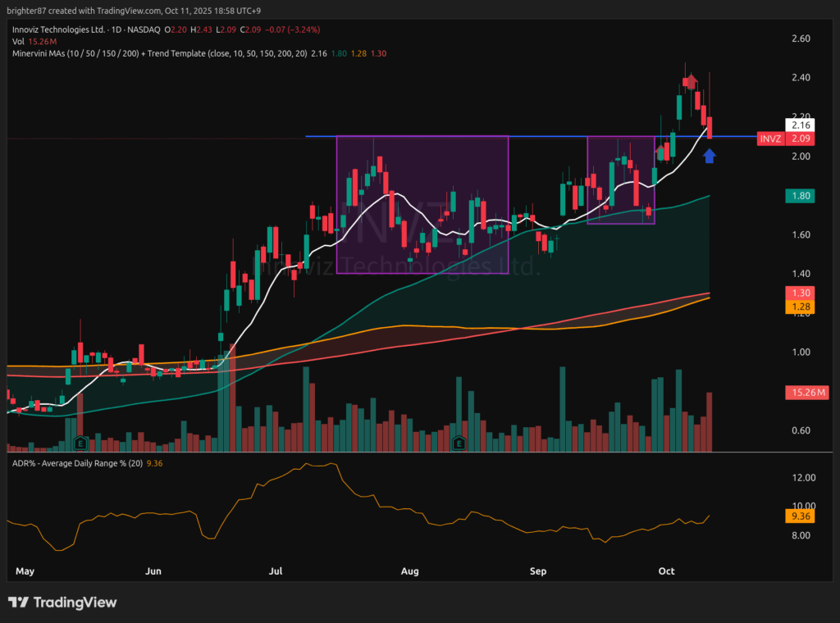840x623 pixels.
Task: Click the red arrow at the breakout candle
Action: [660, 150]
